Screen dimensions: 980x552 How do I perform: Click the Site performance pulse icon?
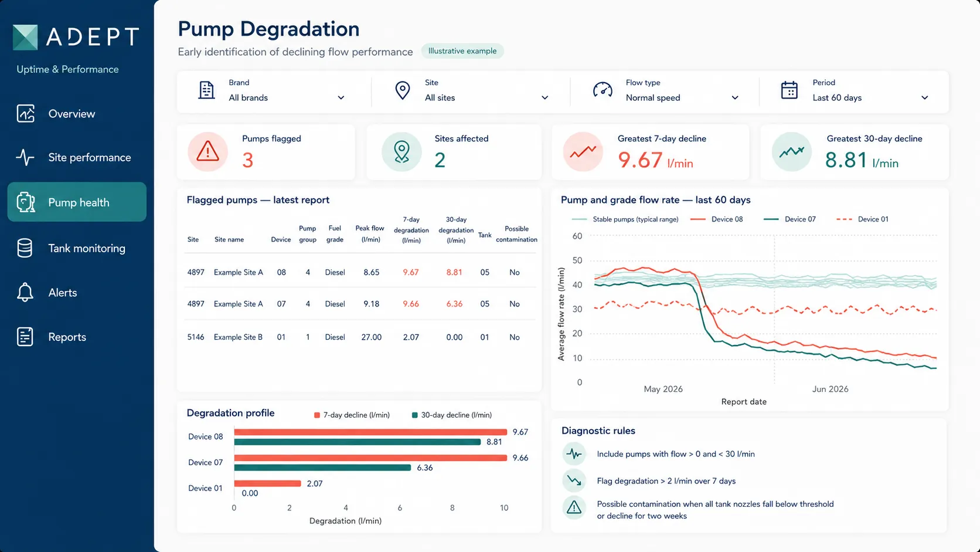click(x=25, y=157)
